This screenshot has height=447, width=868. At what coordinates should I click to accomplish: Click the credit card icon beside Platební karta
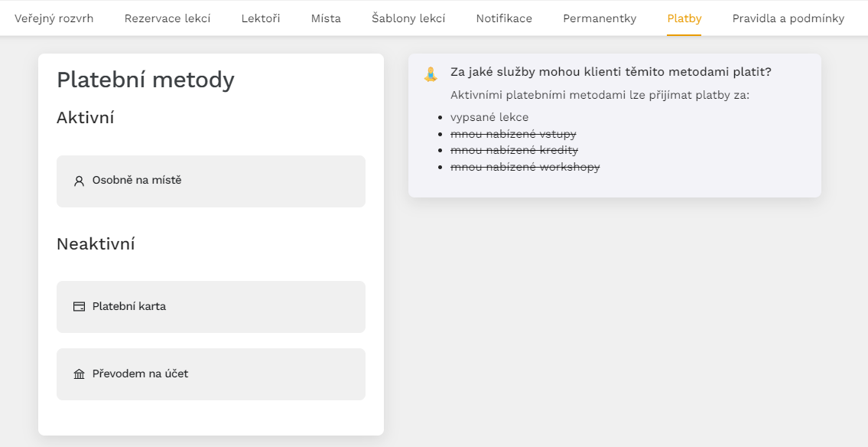point(80,306)
